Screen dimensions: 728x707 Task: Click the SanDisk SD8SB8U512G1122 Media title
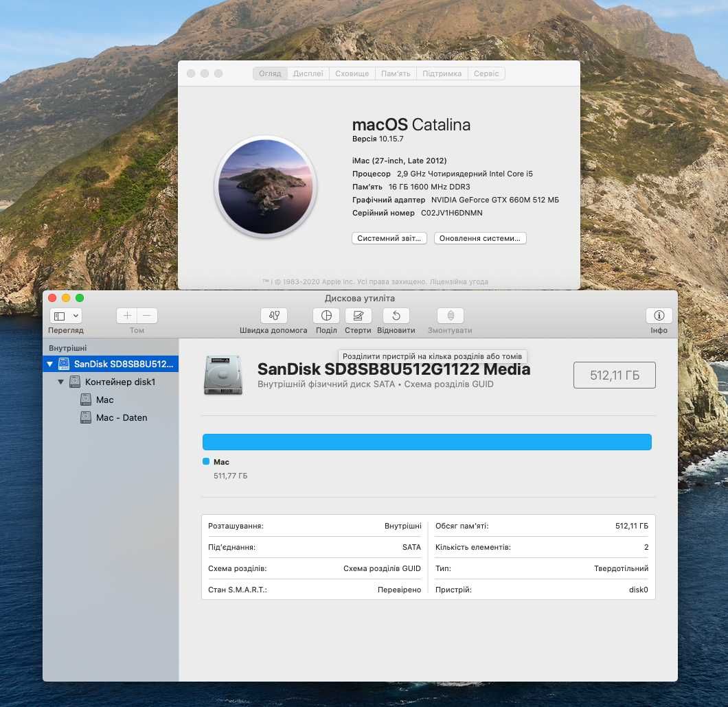coord(394,369)
